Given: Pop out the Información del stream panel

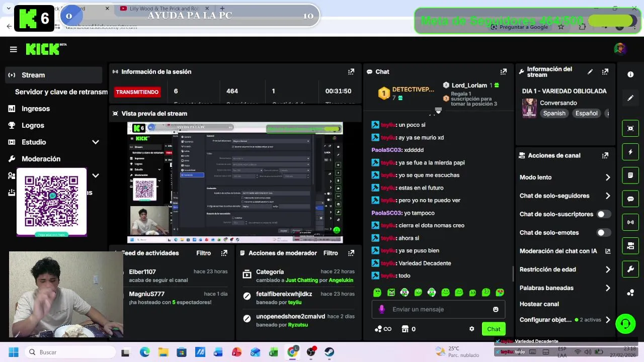Looking at the screenshot, I should tap(605, 72).
